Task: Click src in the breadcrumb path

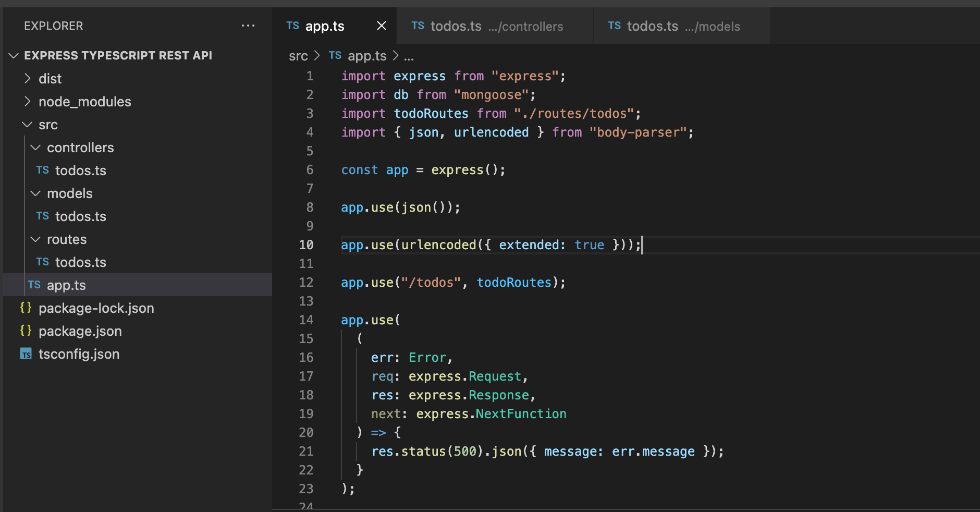Action: (x=298, y=56)
